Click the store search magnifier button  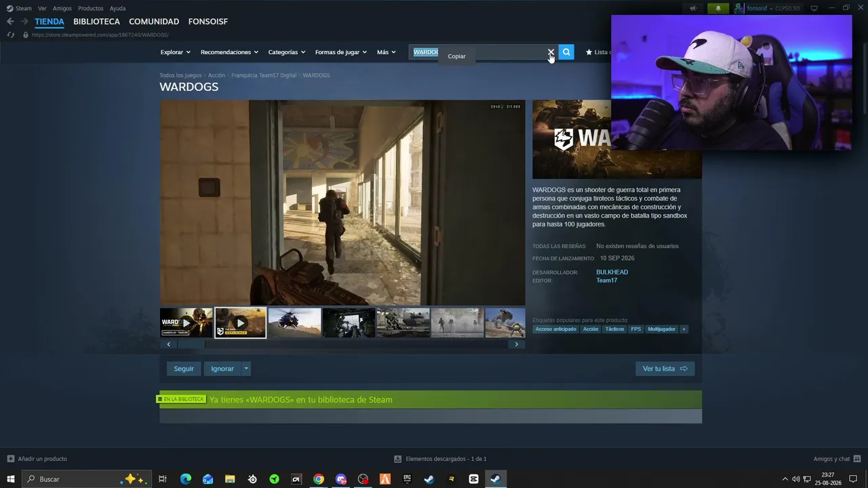click(x=566, y=52)
